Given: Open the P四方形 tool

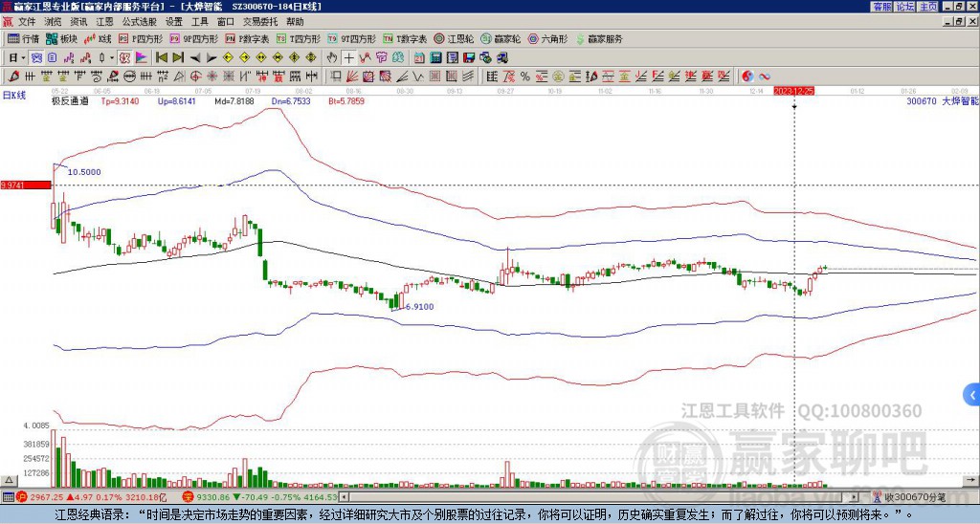Looking at the screenshot, I should coord(142,38).
